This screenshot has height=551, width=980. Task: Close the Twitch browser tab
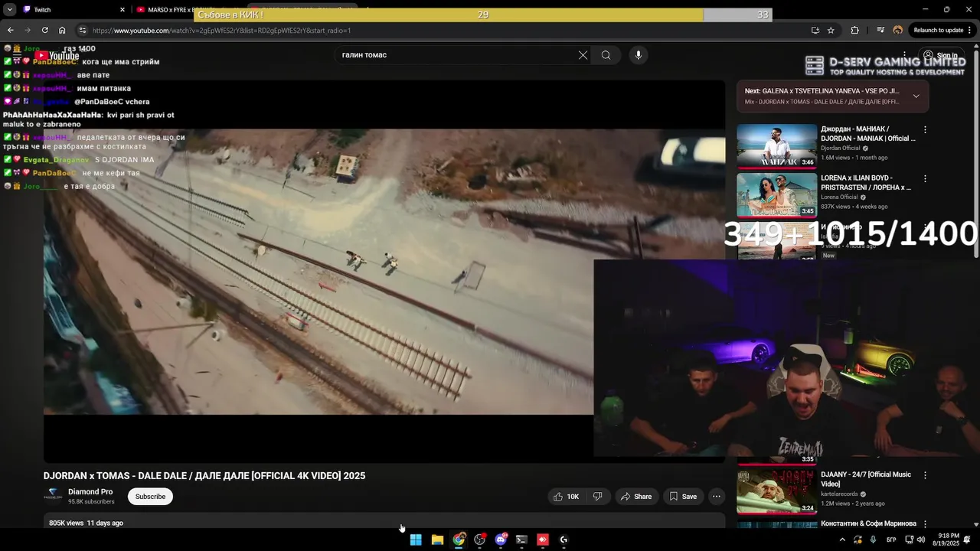122,10
